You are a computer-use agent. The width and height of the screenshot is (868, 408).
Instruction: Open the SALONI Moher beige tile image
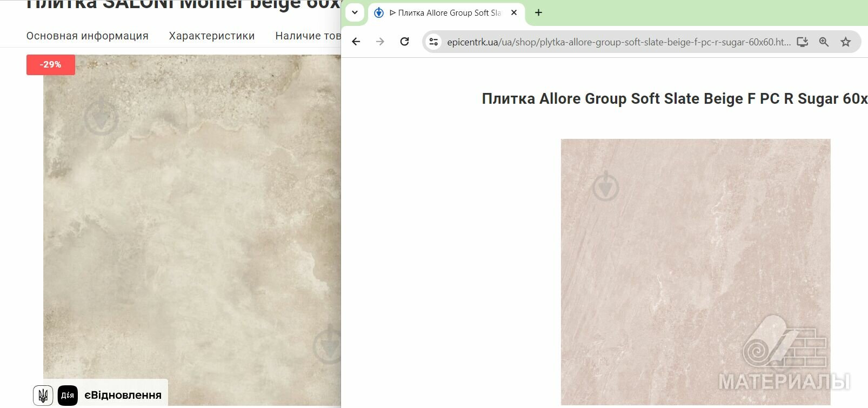click(192, 230)
